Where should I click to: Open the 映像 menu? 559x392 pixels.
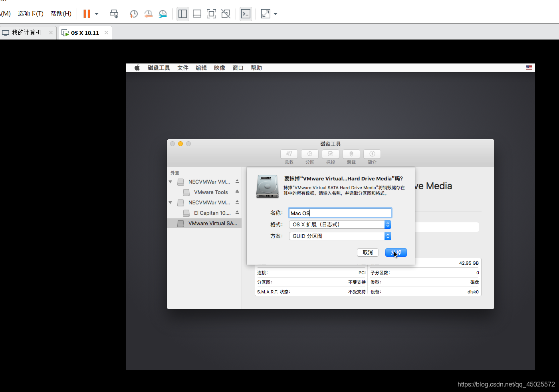click(x=220, y=68)
